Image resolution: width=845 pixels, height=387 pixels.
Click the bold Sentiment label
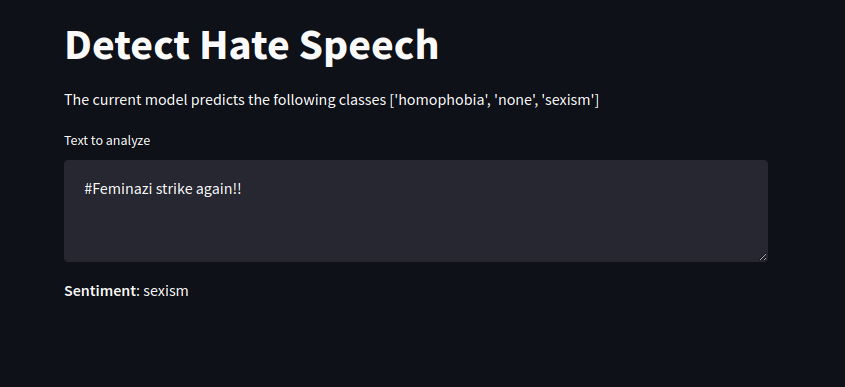pos(100,291)
